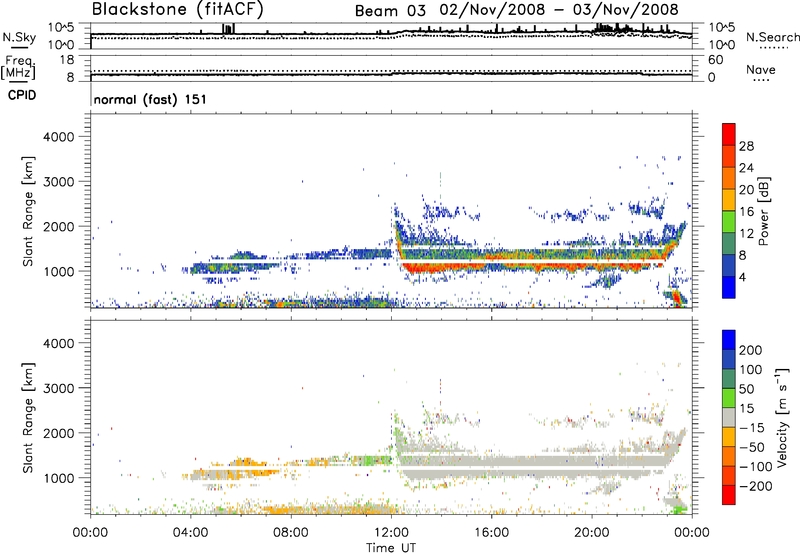
Task: Click the Velocity [m s-1] colorbar label
Action: 782,417
